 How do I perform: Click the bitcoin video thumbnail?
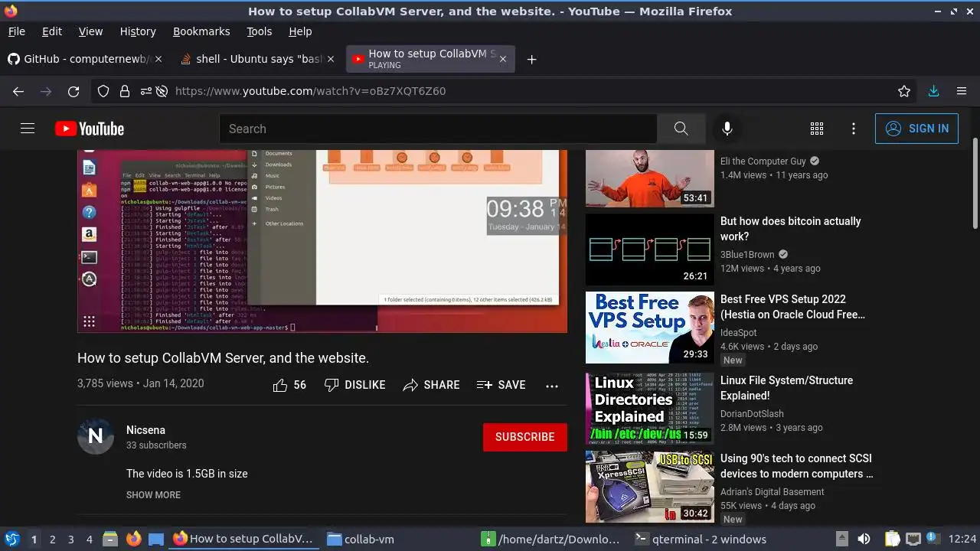pos(650,249)
